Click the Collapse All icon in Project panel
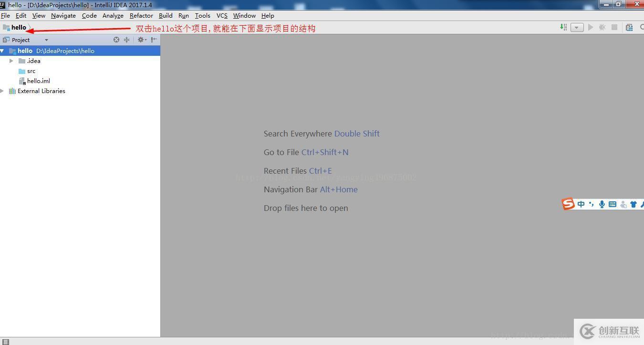Viewport: 644px width, 345px height. 126,40
